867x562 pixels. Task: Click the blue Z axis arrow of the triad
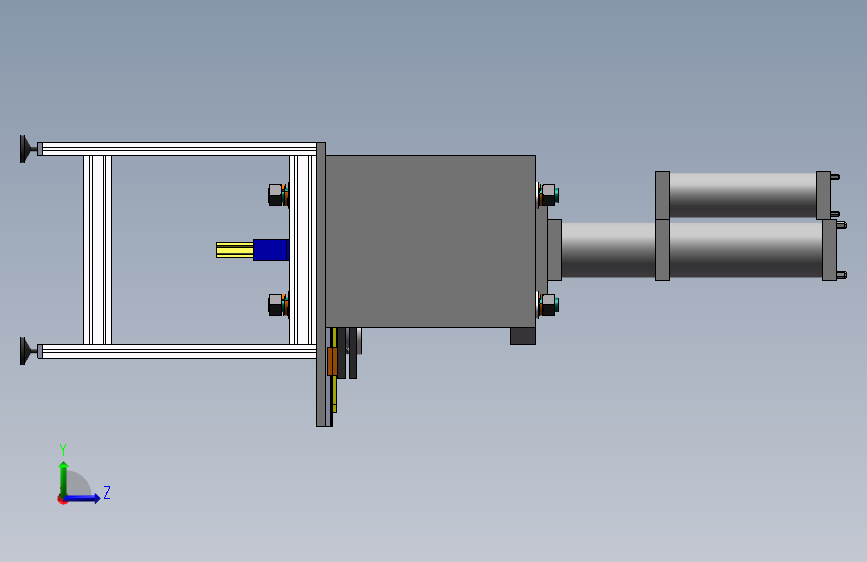[82, 498]
